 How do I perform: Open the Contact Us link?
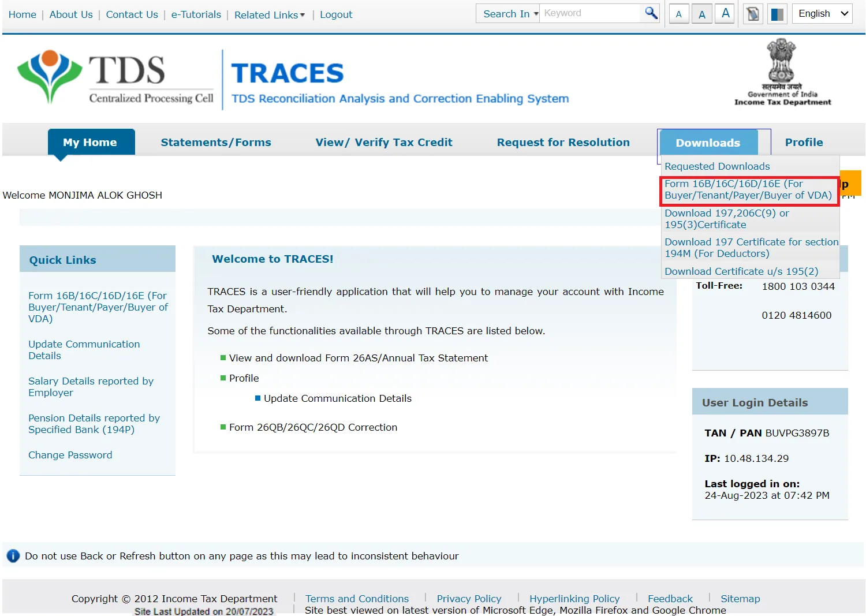[x=132, y=14]
